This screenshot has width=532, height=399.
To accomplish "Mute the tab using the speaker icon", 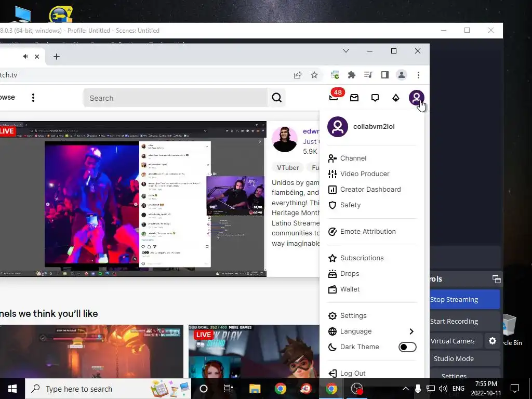I will 26,56.
